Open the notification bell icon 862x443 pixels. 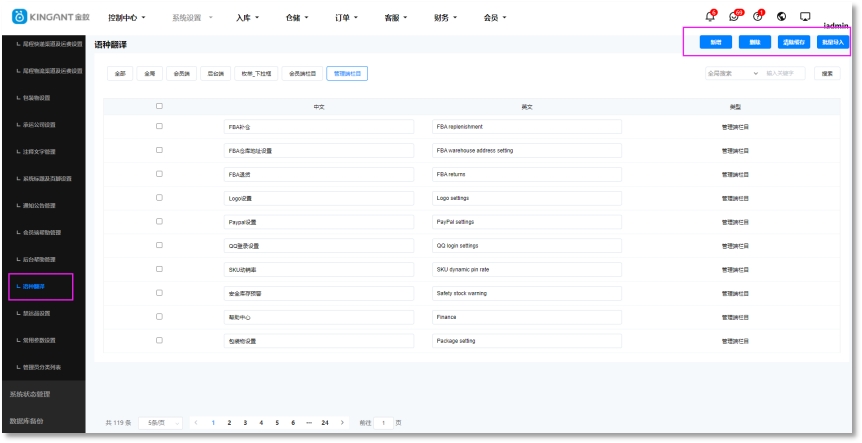click(711, 16)
